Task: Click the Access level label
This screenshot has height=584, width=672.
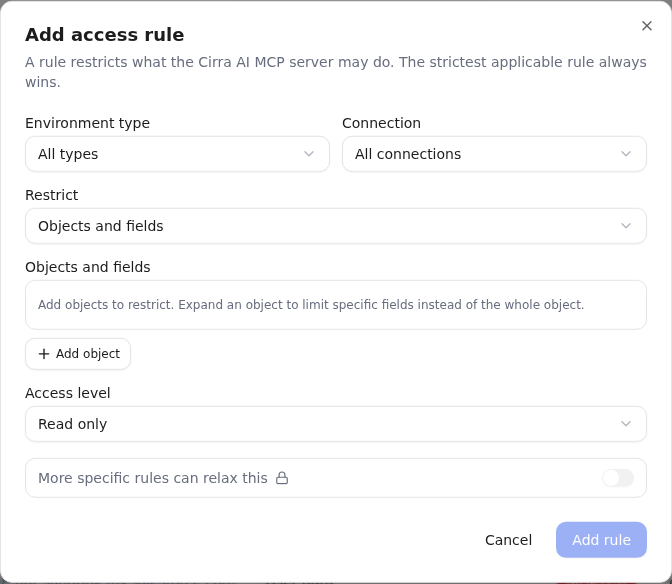Action: coord(68,393)
